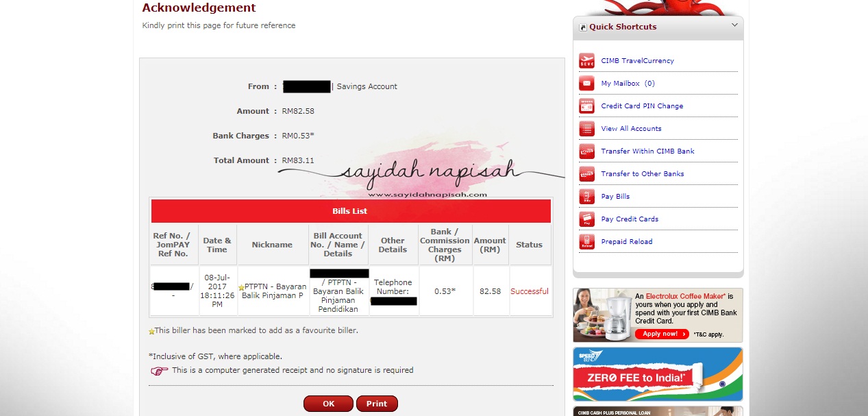Click the Bank Charges value RM0.53*

tap(298, 136)
